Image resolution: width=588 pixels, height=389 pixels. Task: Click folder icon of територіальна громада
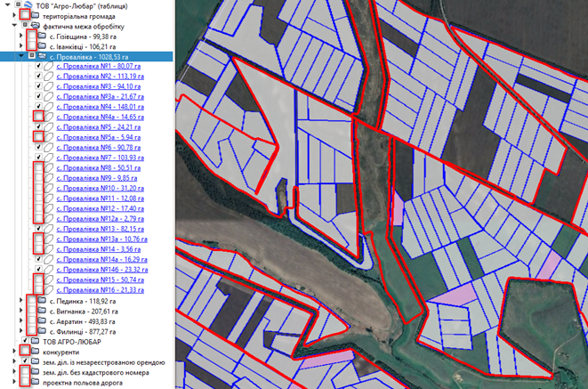(x=34, y=16)
